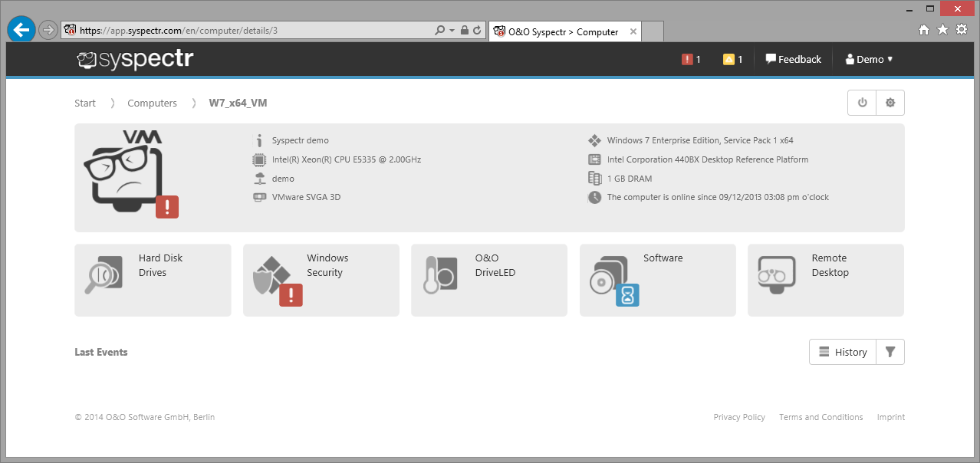Screen dimensions: 980x463
Task: Open the Privacy Policy footer link
Action: (x=739, y=417)
